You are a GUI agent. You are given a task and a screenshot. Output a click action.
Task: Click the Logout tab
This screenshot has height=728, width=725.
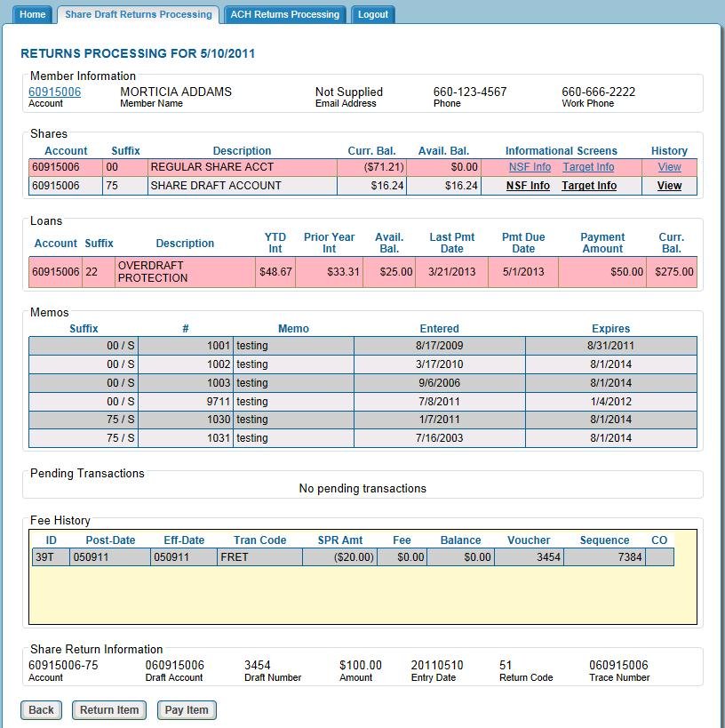click(372, 14)
